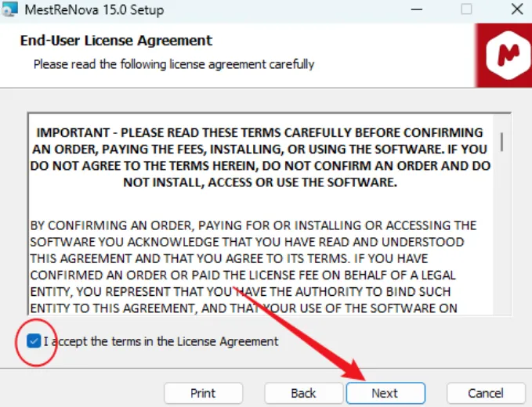The height and width of the screenshot is (407, 532).
Task: Click the license text scrollbar thumb
Action: click(501, 142)
